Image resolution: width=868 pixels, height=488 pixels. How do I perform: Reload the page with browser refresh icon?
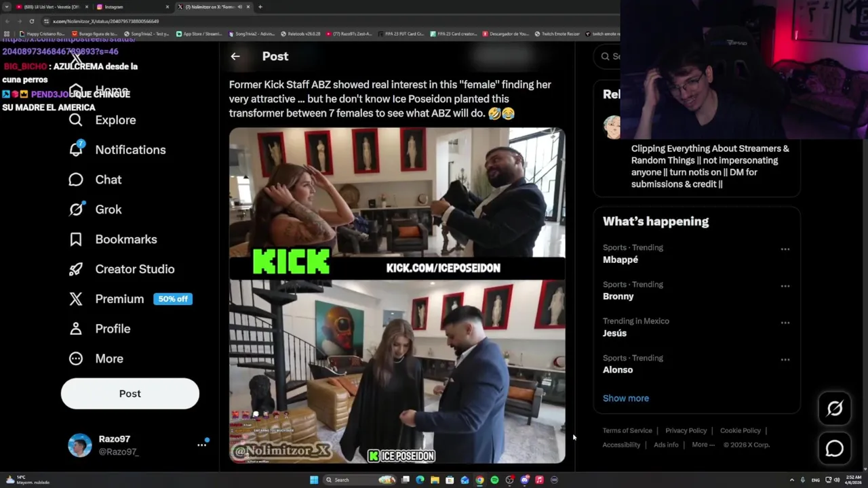(x=31, y=21)
